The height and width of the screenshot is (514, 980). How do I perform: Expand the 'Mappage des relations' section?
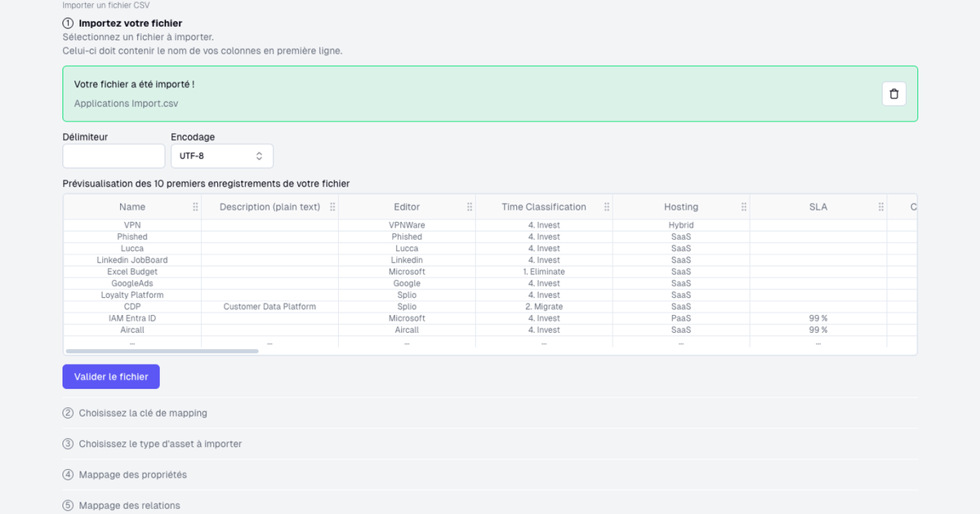129,505
